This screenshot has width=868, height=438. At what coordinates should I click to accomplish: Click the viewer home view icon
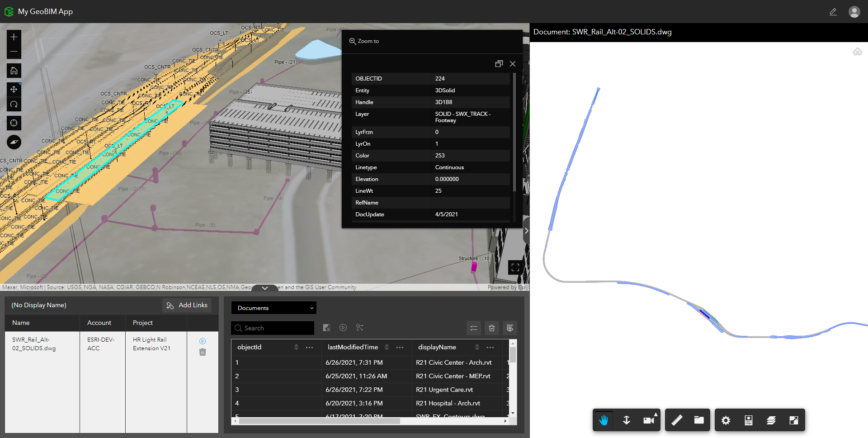pos(857,52)
